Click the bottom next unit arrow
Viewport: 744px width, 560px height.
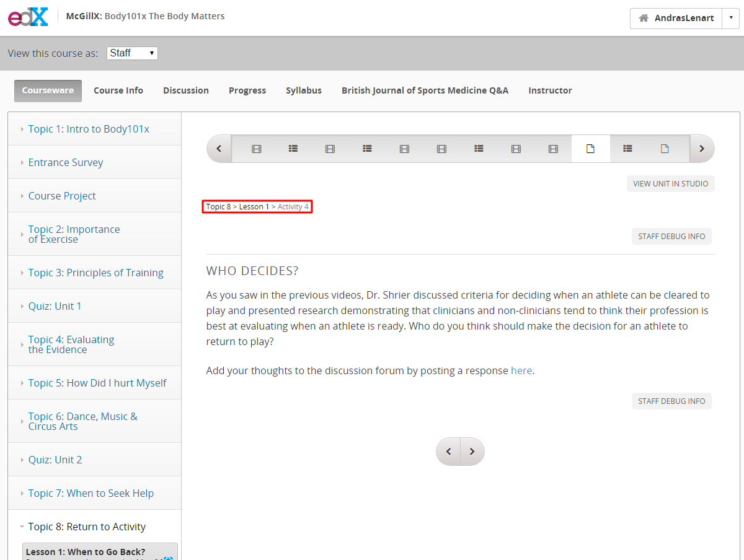click(472, 452)
